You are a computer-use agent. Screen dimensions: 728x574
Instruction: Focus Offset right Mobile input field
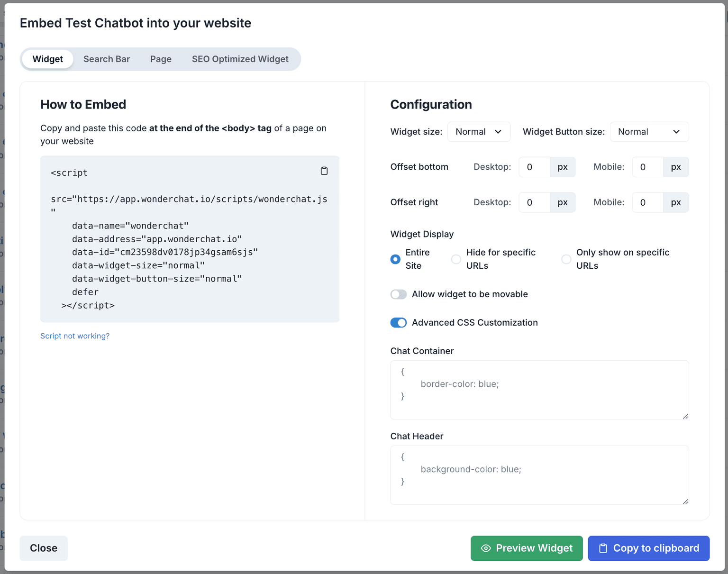click(647, 202)
